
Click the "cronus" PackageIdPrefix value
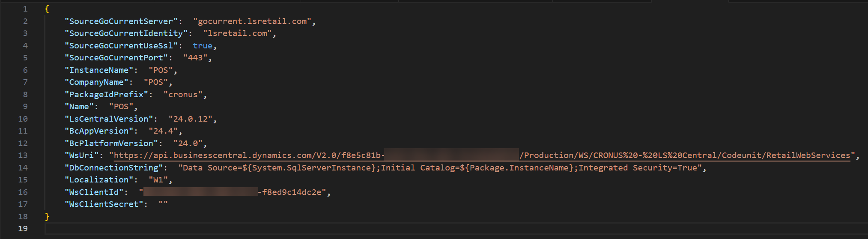point(183,95)
